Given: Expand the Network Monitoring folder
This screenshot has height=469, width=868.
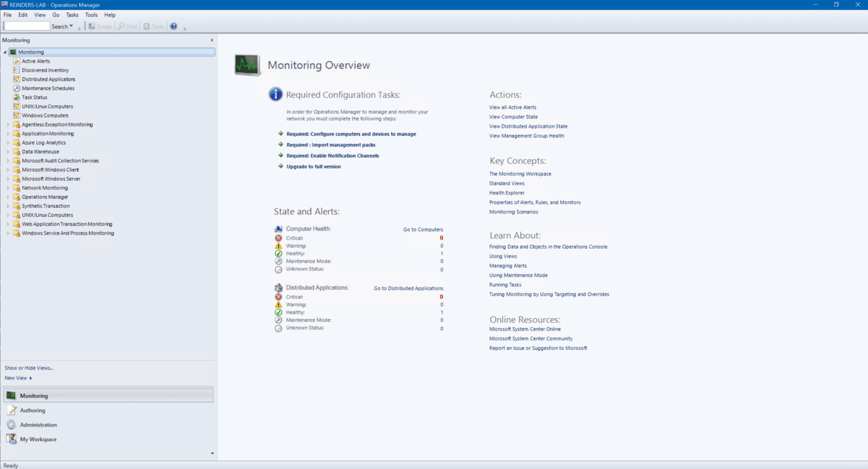Looking at the screenshot, I should click(8, 188).
